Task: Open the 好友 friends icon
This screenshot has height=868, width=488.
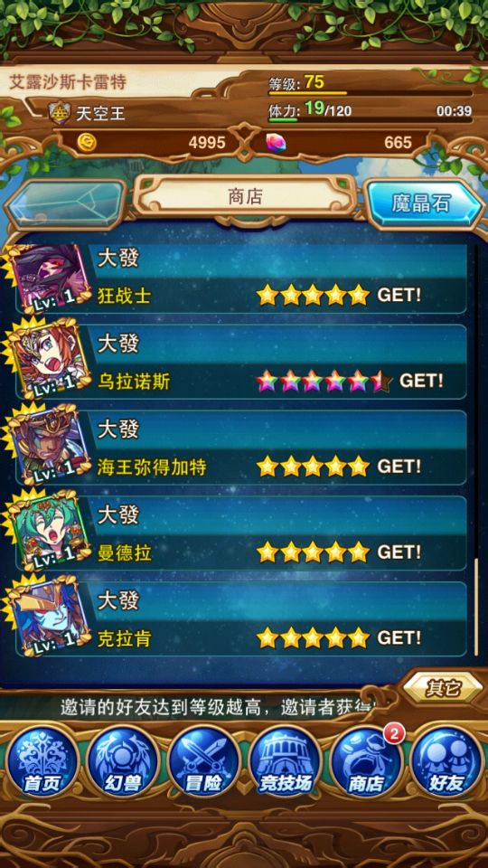Action: click(446, 760)
